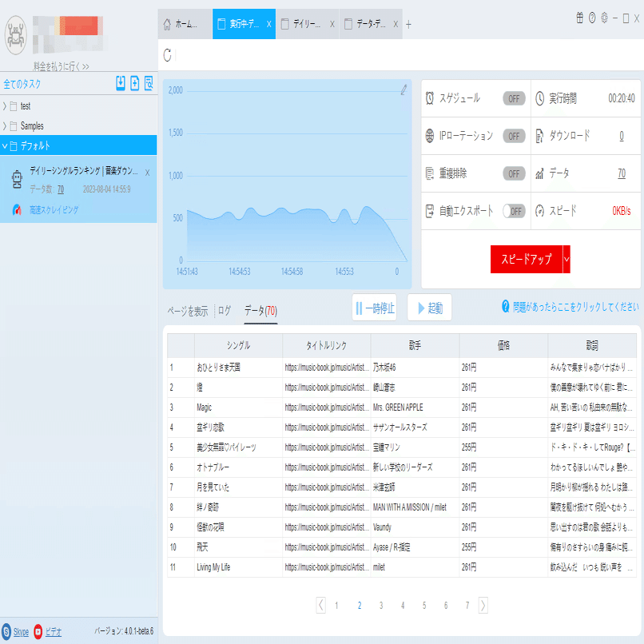Toggle the IPローテーション switch

pos(514,136)
